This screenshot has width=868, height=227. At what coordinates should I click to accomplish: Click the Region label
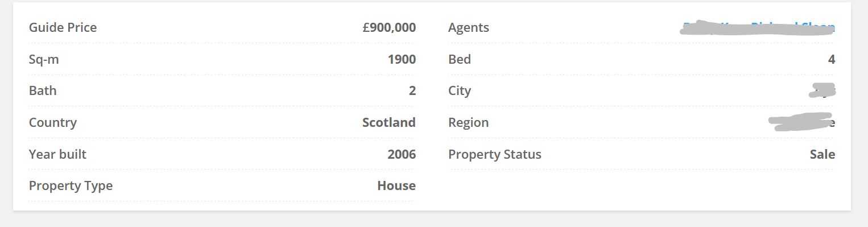click(x=469, y=122)
